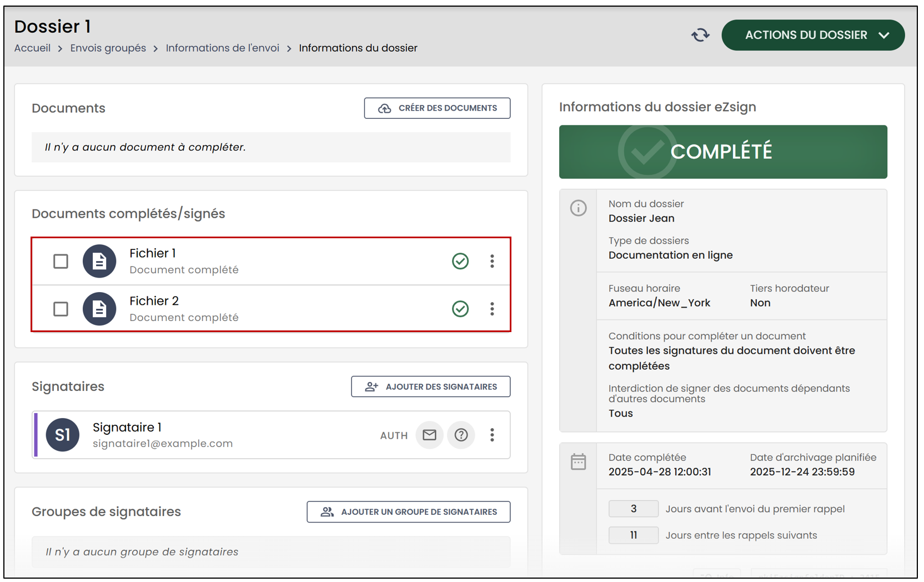Click Ajouter des signataires button

point(430,387)
